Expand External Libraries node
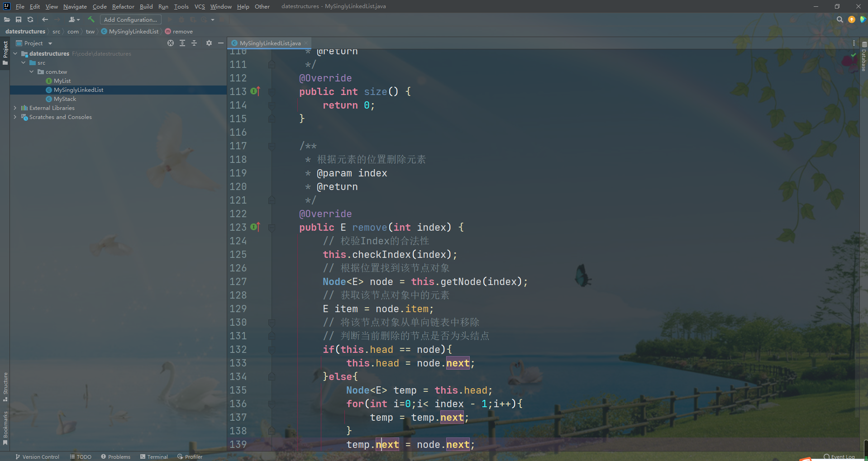Screen dimensions: 868x461 click(15, 108)
